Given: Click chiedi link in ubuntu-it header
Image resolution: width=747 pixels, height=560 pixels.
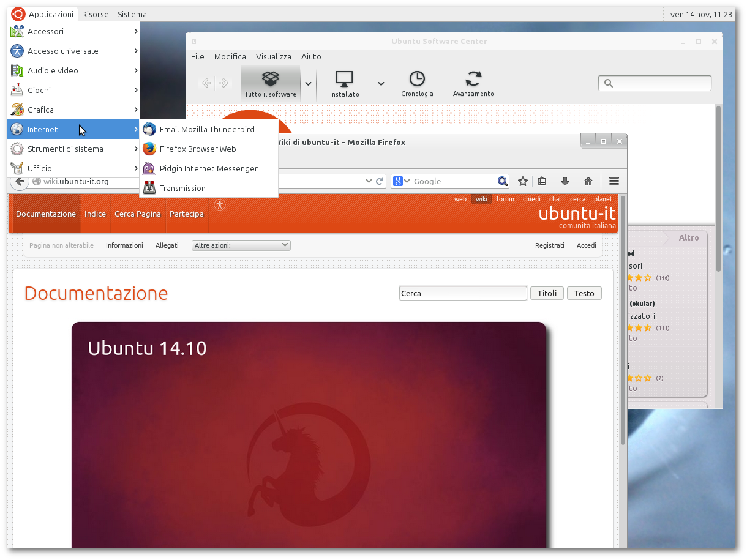Looking at the screenshot, I should [531, 199].
